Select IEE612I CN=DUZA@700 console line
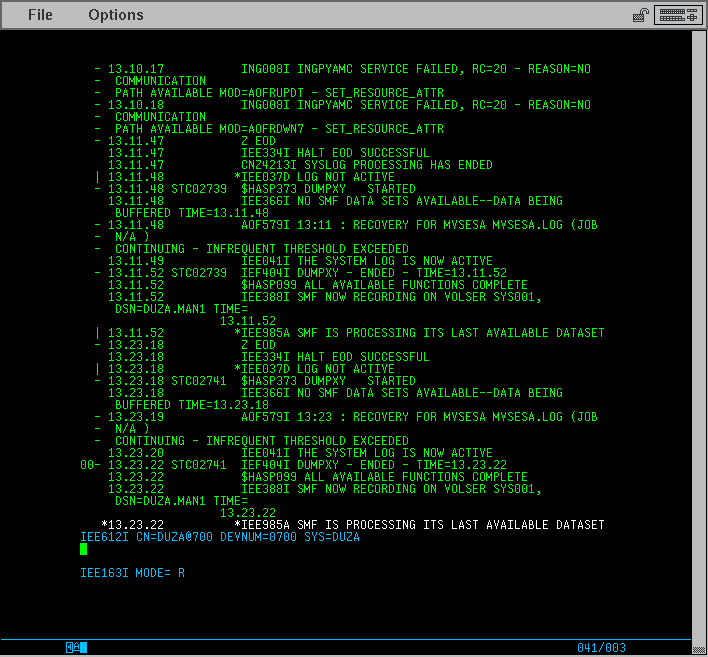The width and height of the screenshot is (708, 657). pos(220,537)
